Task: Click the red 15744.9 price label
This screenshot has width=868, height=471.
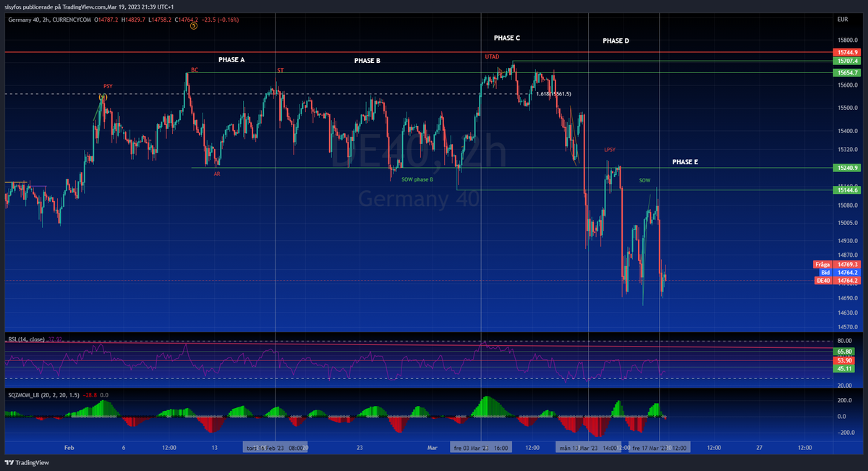Action: [847, 53]
